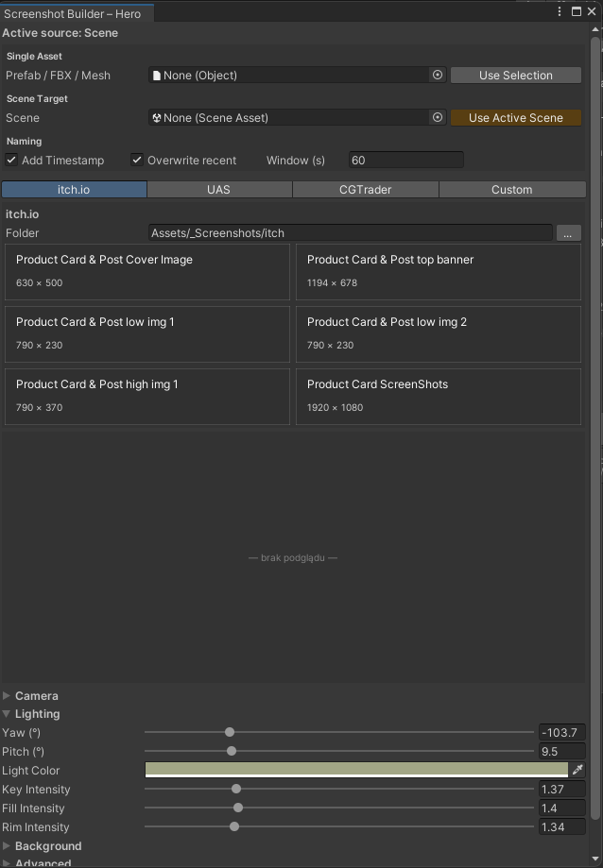Screen dimensions: 603x868
Task: Select Product Card & Post Cover Image preset
Action: (x=147, y=271)
